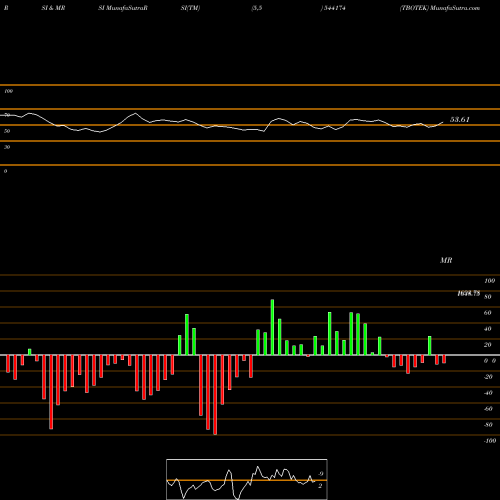Image resolution: width=500 pixels, height=500 pixels.
Task: Click the histogram axis label -100
Action: pos(490,441)
